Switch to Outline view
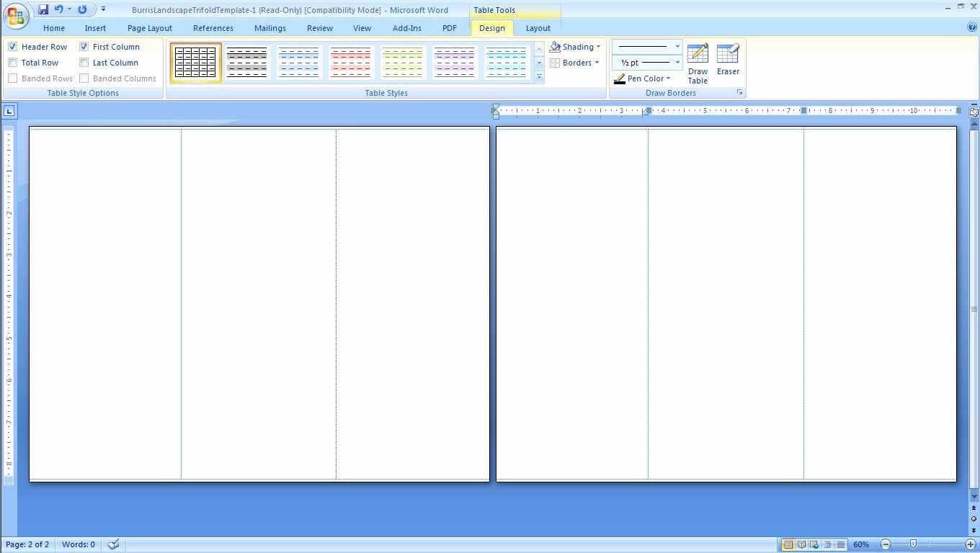The image size is (980, 553). pos(827,544)
